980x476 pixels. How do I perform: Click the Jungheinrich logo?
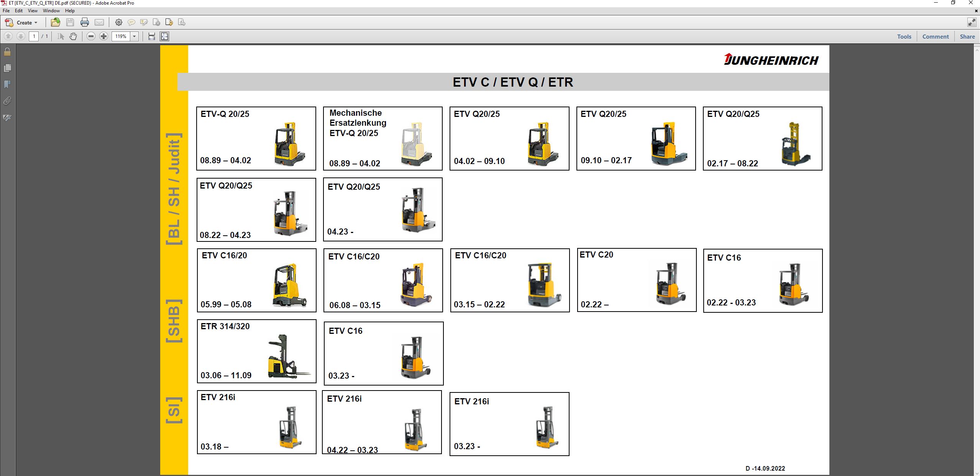771,59
